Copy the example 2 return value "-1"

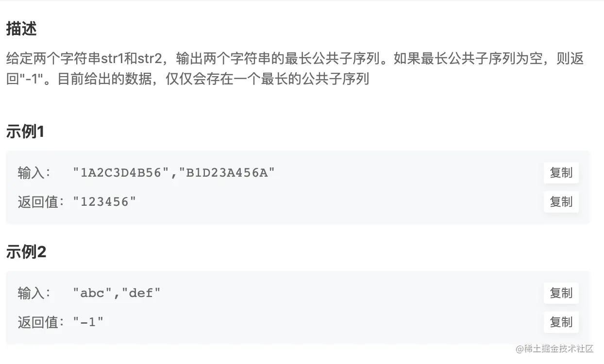pos(561,322)
